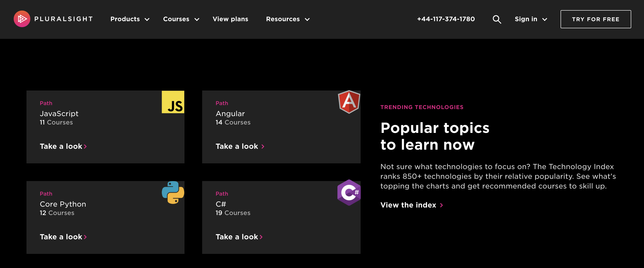Expand the Sign in menu
This screenshot has height=268, width=644.
point(531,19)
